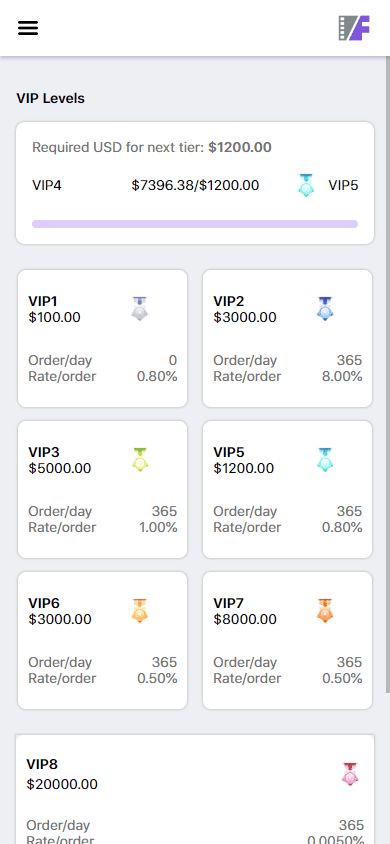Click the purple tier progress bar
This screenshot has height=844, width=390.
point(195,223)
